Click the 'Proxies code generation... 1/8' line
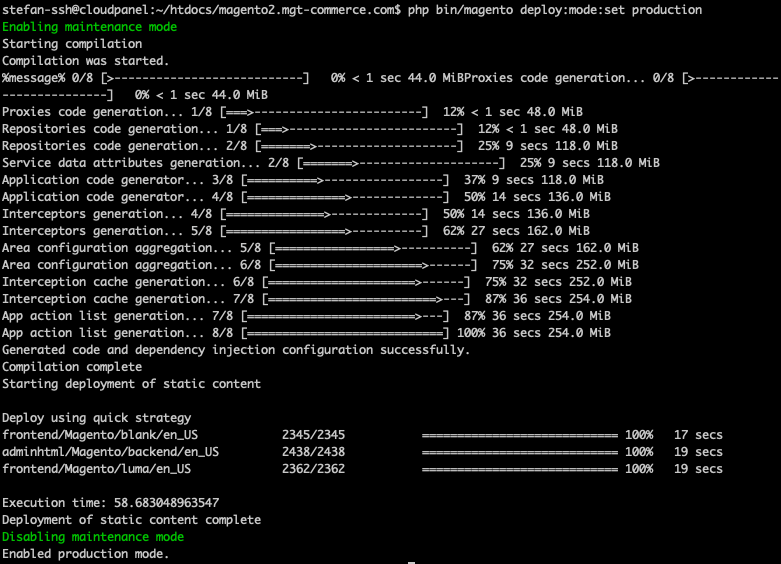The image size is (781, 564). tap(292, 112)
